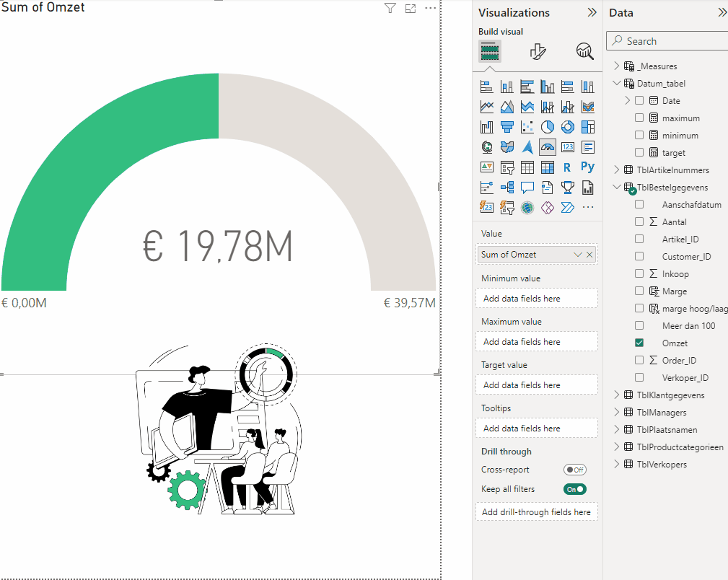The image size is (728, 580).
Task: Select the Goals trophy visual
Action: pos(567,188)
